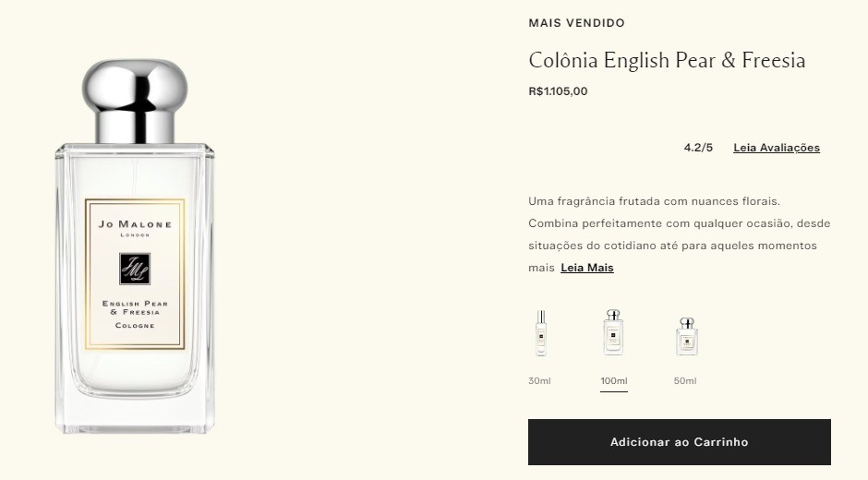This screenshot has height=480, width=868.
Task: Click the 'Combina perfeitamente' description line
Action: coord(680,223)
